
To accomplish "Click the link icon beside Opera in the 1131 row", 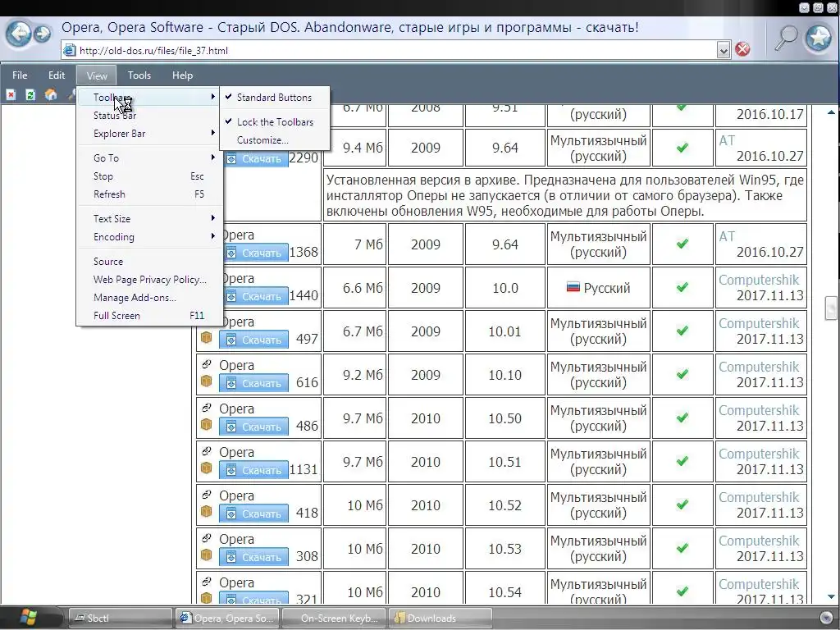I will tap(206, 451).
